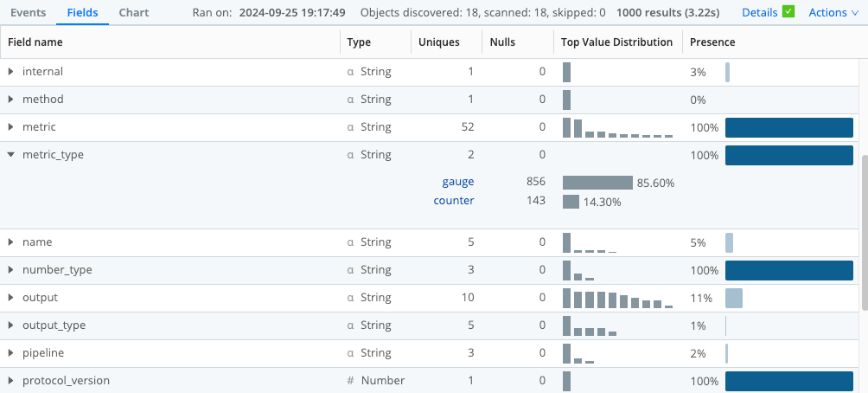Click the gauge value link

tap(457, 182)
